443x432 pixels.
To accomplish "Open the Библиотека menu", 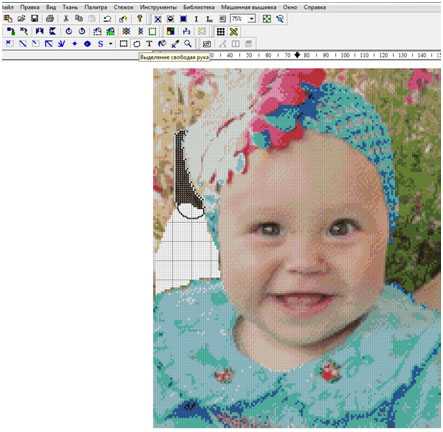I will pos(199,7).
